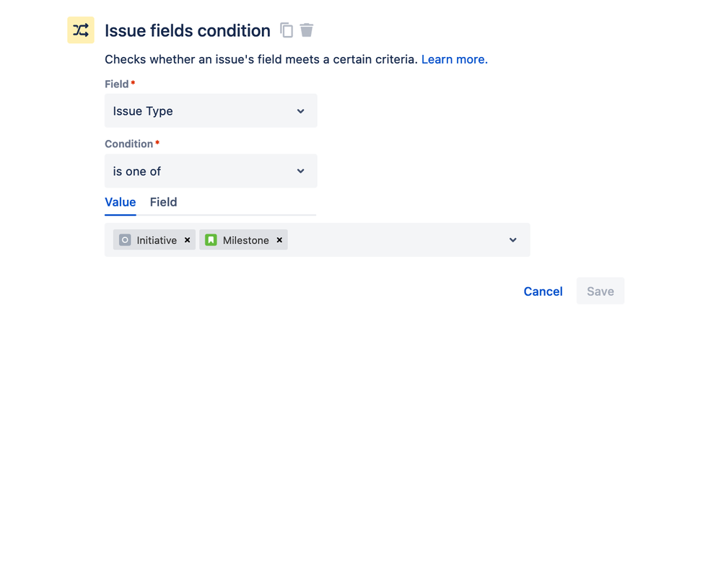Open the Issue Type field dropdown

pos(202,111)
